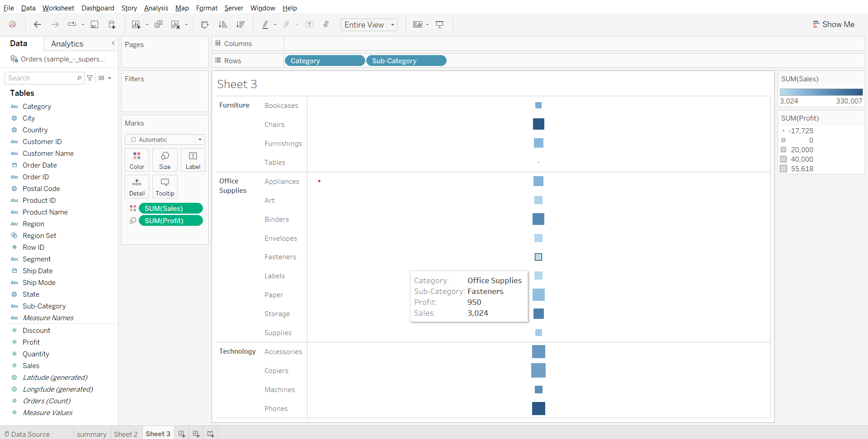Click the Category pill on Rows shelf
Image resolution: width=868 pixels, height=439 pixels.
324,61
